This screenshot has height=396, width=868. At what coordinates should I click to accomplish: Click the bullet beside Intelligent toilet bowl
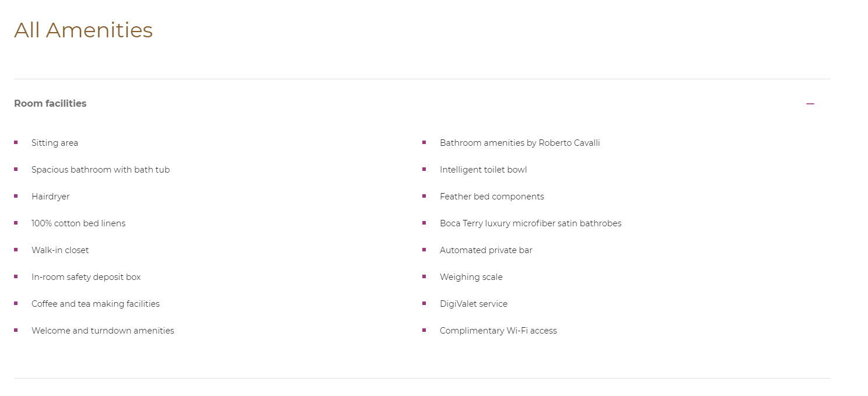(424, 169)
